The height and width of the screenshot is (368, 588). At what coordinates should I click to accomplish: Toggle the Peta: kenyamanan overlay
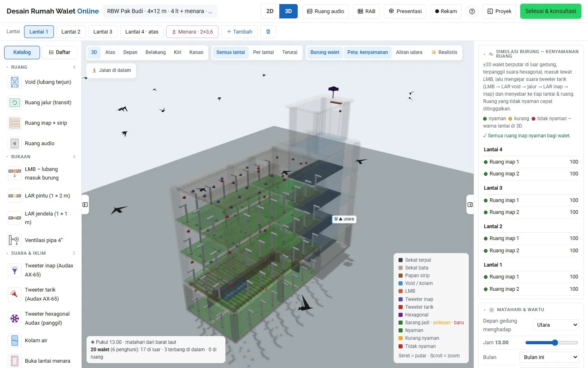[367, 52]
